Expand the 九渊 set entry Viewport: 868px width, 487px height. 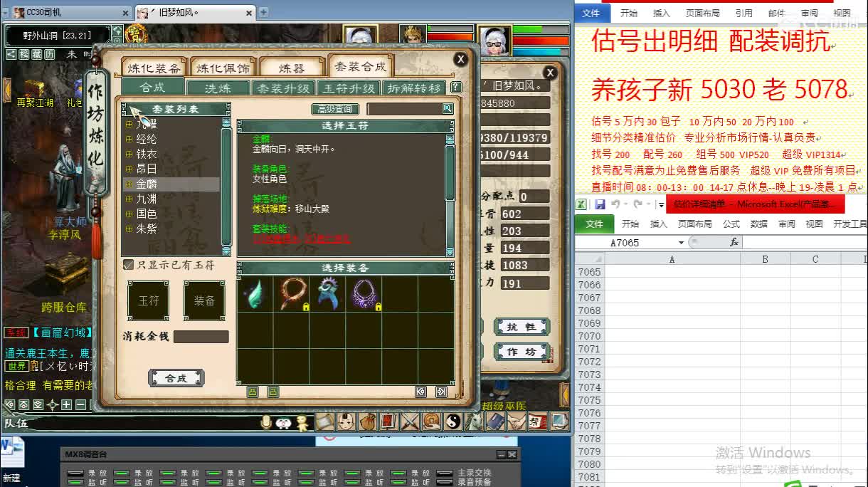point(129,199)
